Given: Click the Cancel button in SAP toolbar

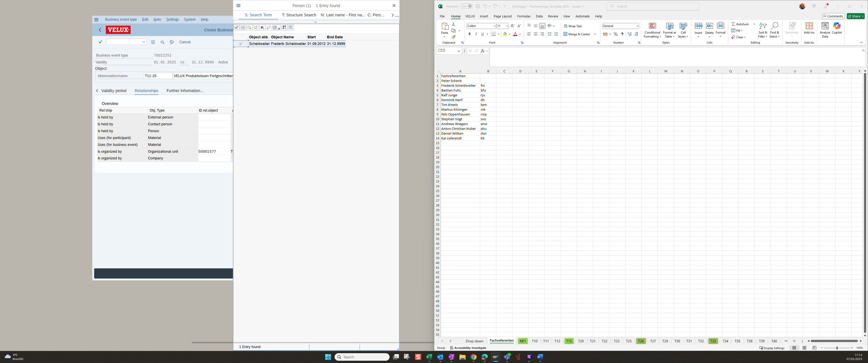Looking at the screenshot, I should click(x=185, y=42).
